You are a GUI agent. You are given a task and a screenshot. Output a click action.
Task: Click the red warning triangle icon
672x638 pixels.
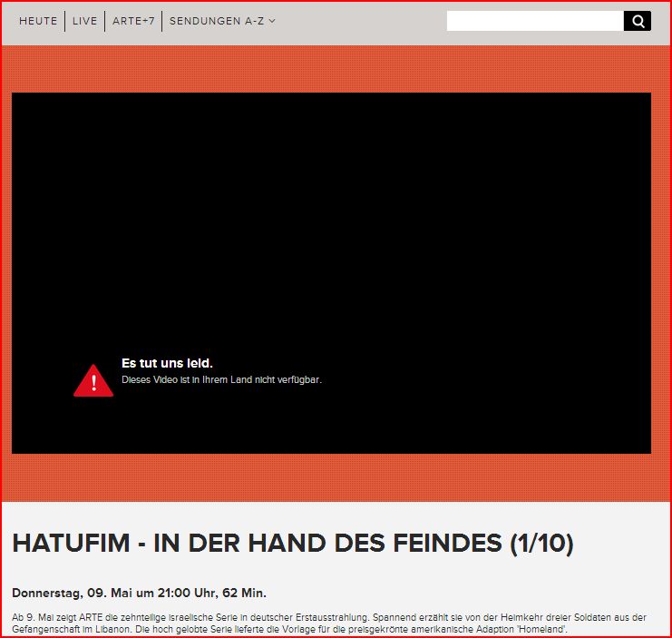click(x=93, y=380)
